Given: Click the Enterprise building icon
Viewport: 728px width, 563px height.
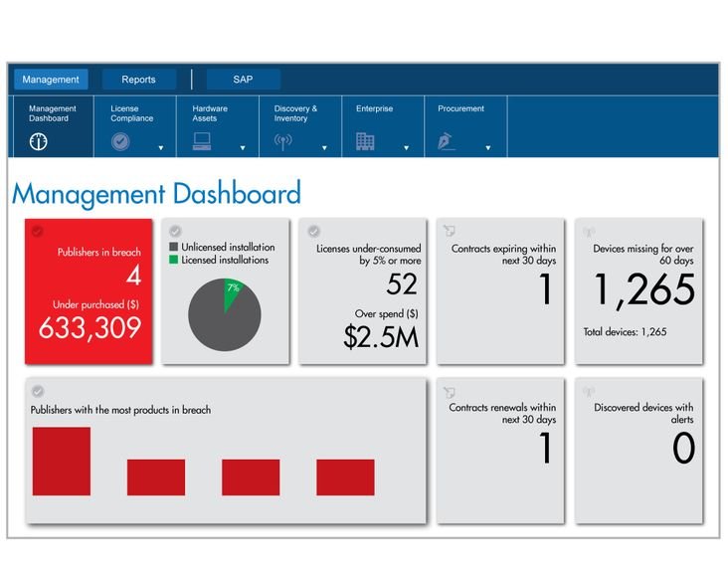Looking at the screenshot, I should point(365,142).
